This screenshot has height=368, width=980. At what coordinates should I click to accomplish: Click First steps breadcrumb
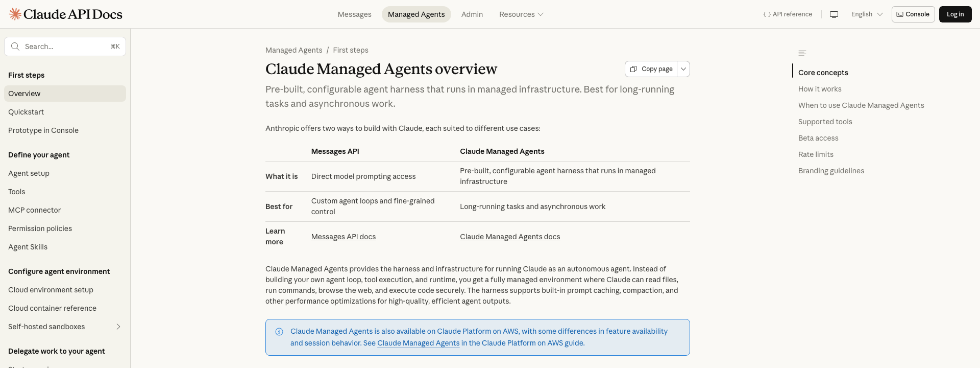351,50
